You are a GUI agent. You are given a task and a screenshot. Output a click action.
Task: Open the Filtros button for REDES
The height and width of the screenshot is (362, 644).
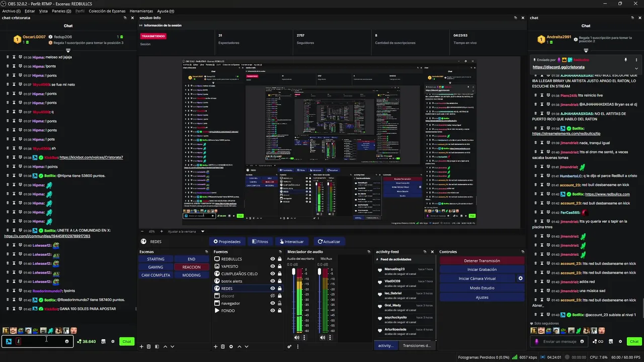click(x=260, y=241)
